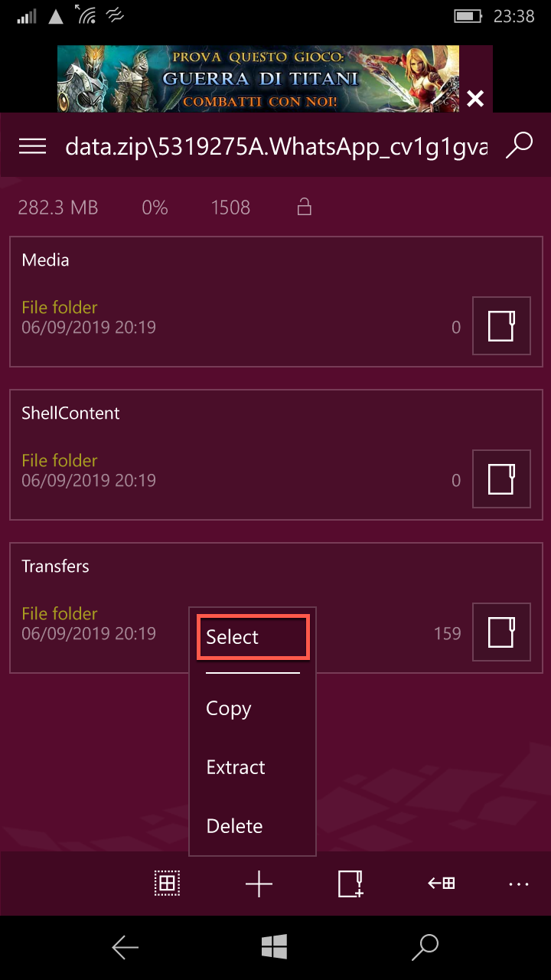
Task: Tap the new file icon in bottom bar
Action: (350, 884)
